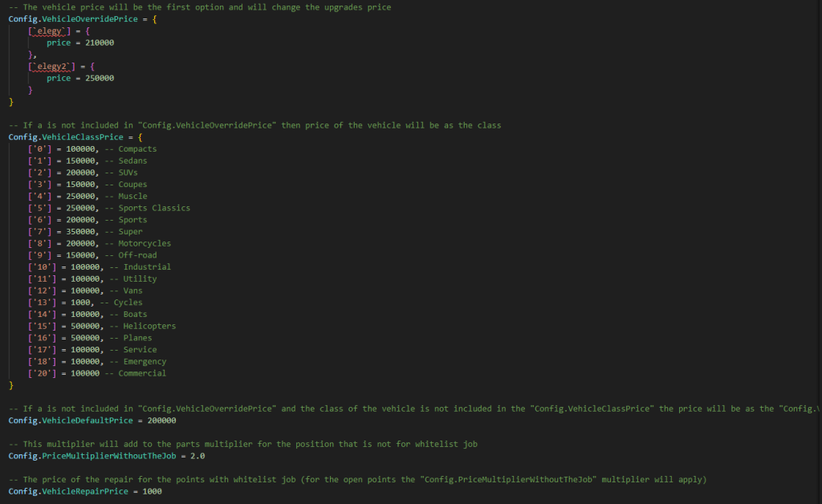
Task: Click the elegy2 price value 250000
Action: tap(100, 79)
